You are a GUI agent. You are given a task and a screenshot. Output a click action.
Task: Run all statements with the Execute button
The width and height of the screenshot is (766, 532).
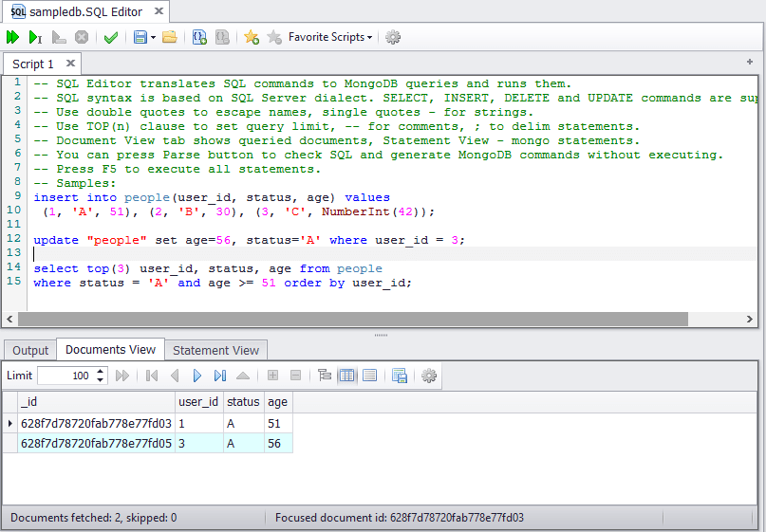coord(12,37)
